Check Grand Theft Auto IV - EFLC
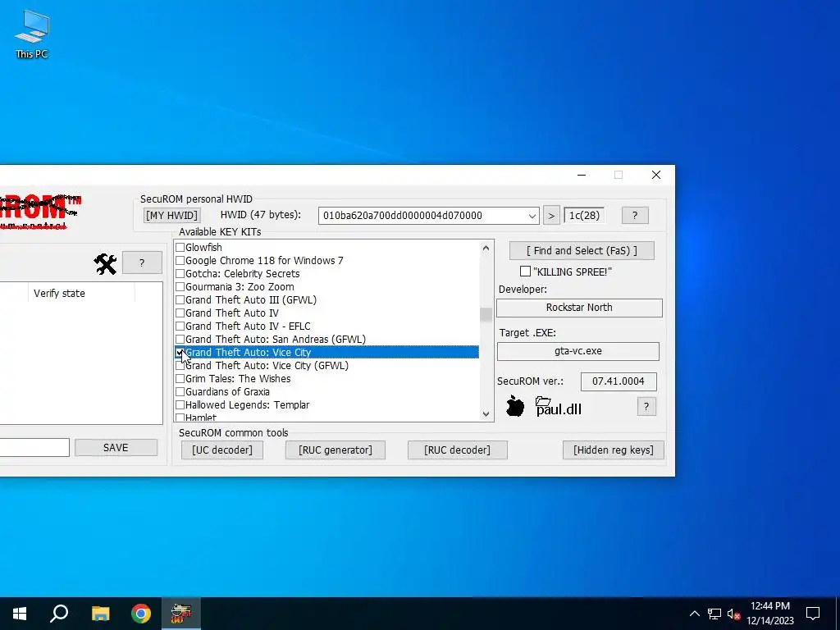The image size is (840, 630). tap(180, 326)
